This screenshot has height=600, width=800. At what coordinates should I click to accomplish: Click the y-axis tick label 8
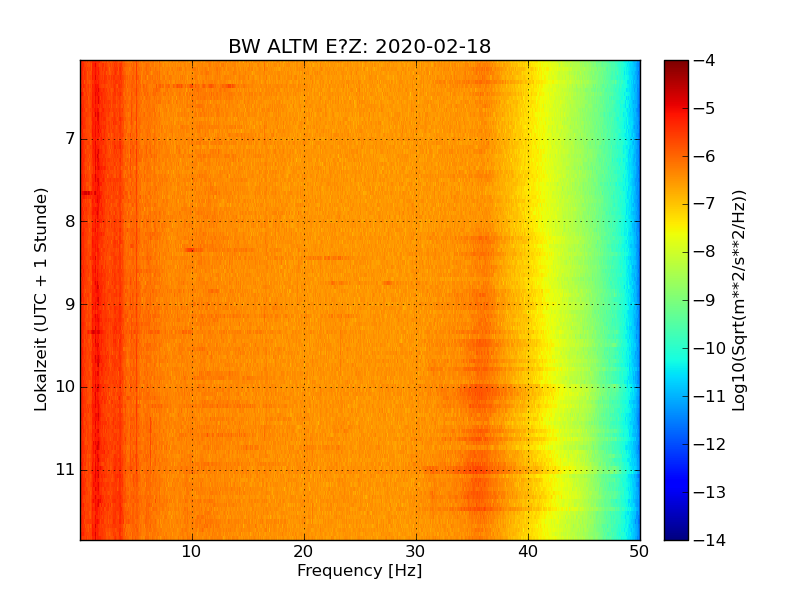click(x=70, y=221)
